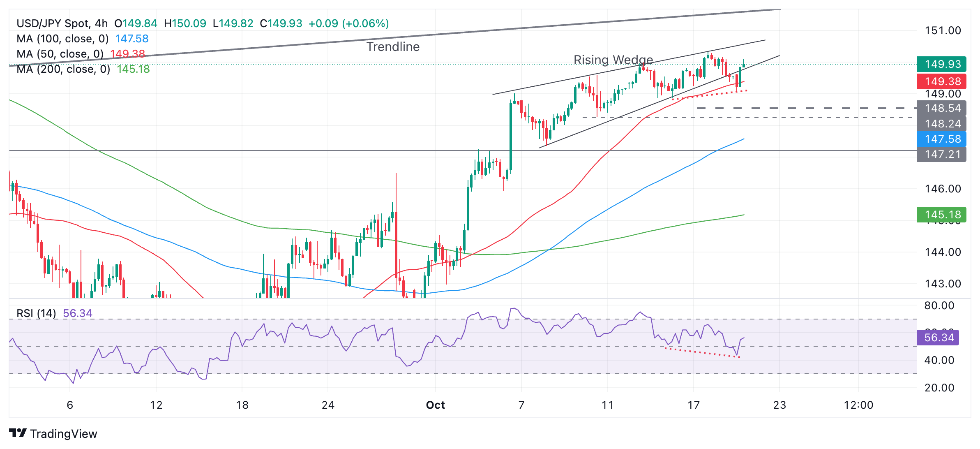Image resolution: width=980 pixels, height=449 pixels.
Task: Select the 12:00 time axis label
Action: 858,405
